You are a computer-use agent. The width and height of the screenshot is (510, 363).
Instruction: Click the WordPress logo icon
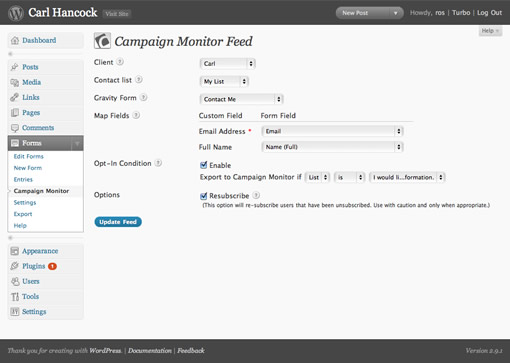click(x=16, y=13)
